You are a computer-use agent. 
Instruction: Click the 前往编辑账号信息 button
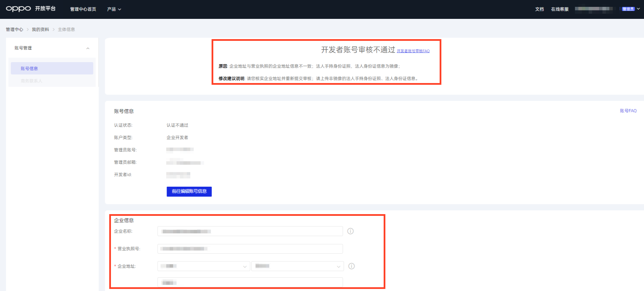[x=189, y=191]
